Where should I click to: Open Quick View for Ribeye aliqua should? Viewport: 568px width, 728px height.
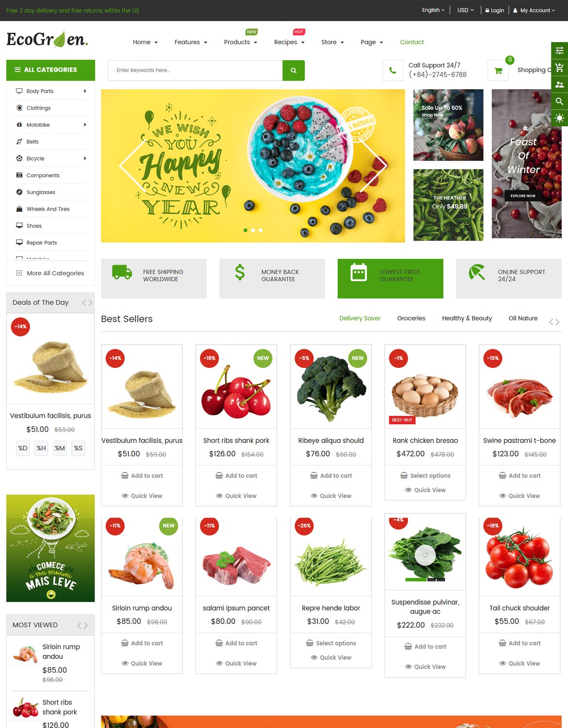[331, 496]
